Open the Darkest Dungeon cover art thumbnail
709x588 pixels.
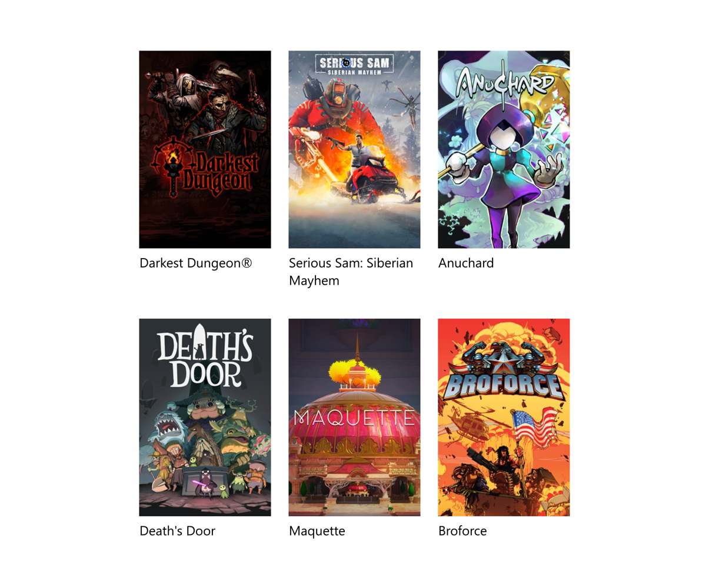point(205,149)
